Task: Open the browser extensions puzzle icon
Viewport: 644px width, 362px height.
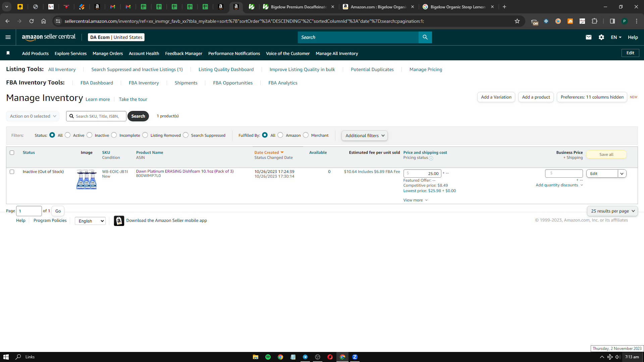Action: [594, 21]
